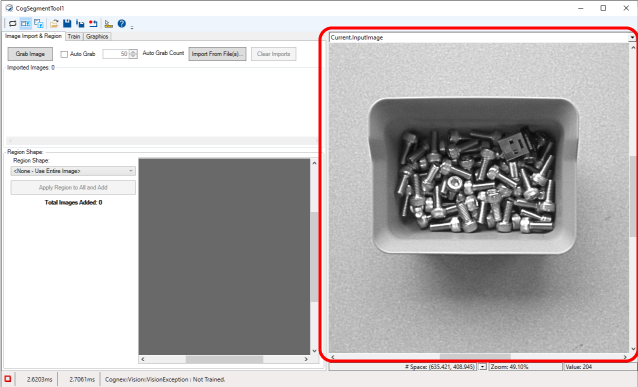638x387 pixels.
Task: Click the Save As icon in toolbar
Action: tap(80, 24)
